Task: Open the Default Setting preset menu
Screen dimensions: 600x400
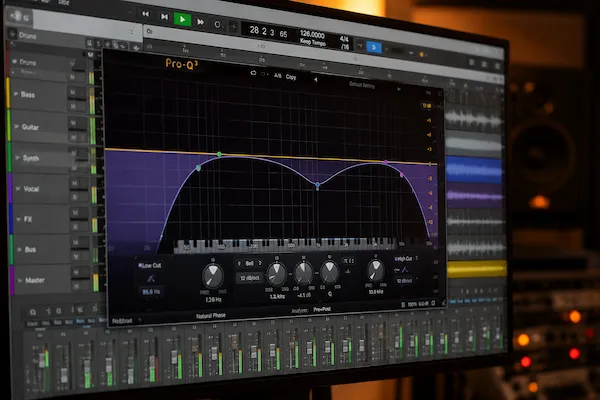Action: coord(362,85)
